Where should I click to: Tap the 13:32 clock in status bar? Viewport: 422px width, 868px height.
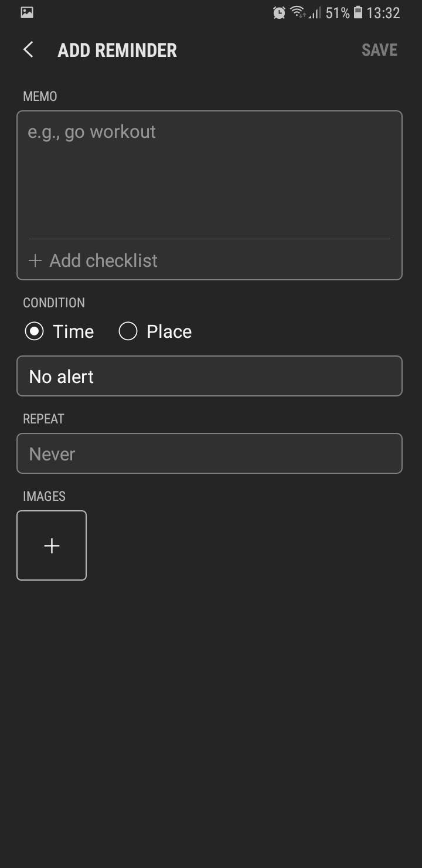(x=383, y=12)
